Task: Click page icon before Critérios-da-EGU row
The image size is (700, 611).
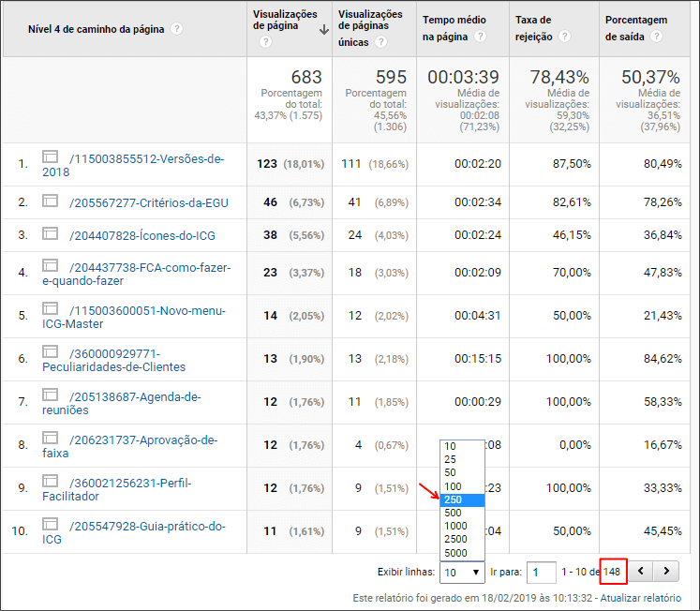Action: (50, 201)
